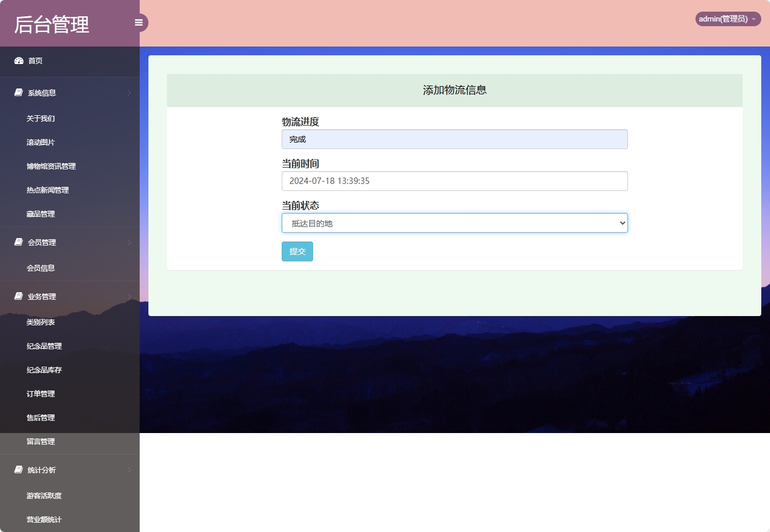Image resolution: width=770 pixels, height=532 pixels.
Task: Click the 物流进度 input field
Action: click(x=455, y=139)
